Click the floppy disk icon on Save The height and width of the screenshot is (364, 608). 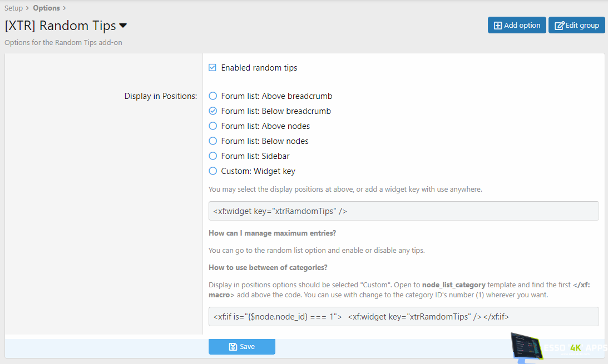tap(233, 347)
